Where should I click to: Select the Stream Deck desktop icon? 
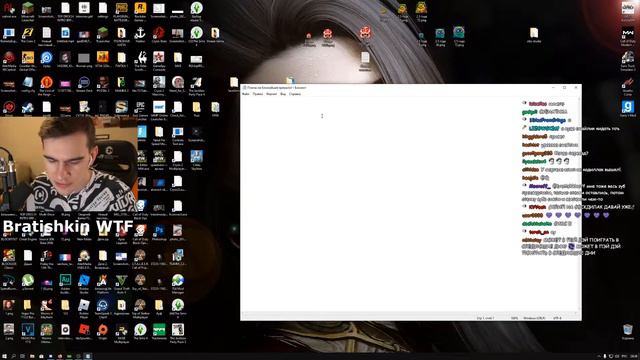click(84, 85)
